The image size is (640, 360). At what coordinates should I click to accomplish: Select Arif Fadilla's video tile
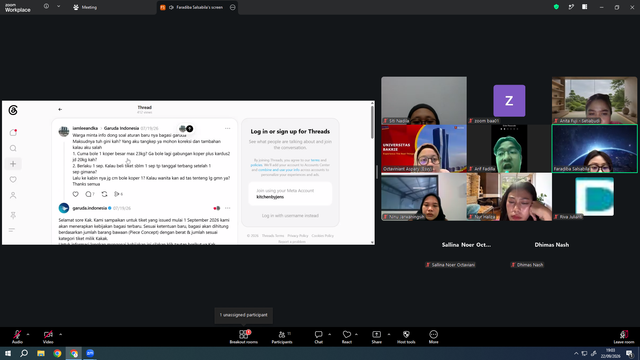click(509, 149)
